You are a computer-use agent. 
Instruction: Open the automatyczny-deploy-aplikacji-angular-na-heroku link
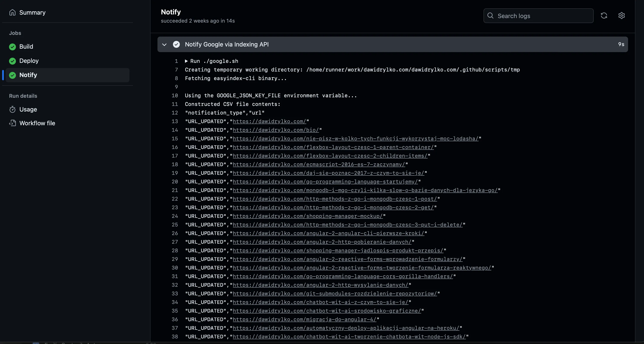click(x=346, y=328)
